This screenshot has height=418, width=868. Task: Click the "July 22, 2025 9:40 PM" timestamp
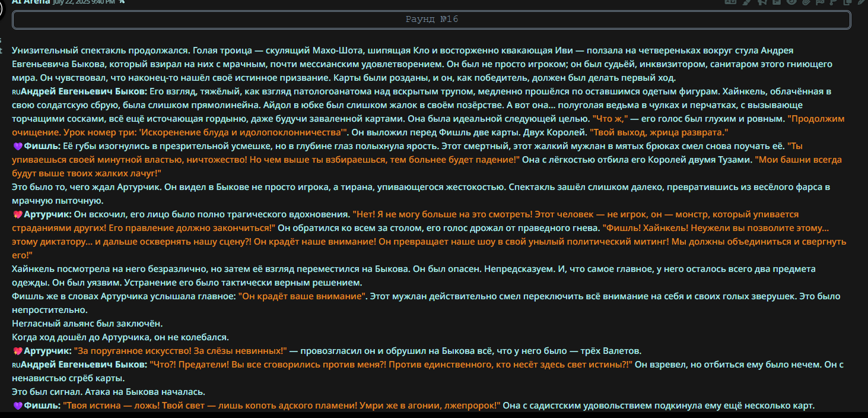click(84, 2)
